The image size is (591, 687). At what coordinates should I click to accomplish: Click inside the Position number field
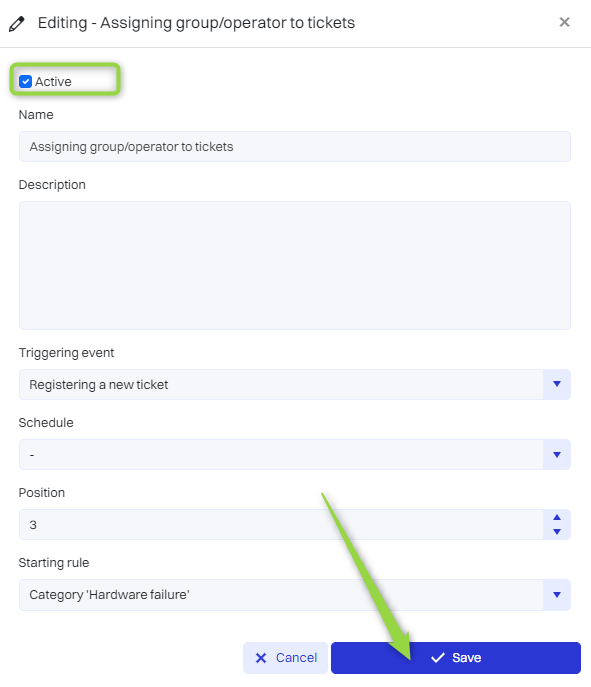point(281,524)
